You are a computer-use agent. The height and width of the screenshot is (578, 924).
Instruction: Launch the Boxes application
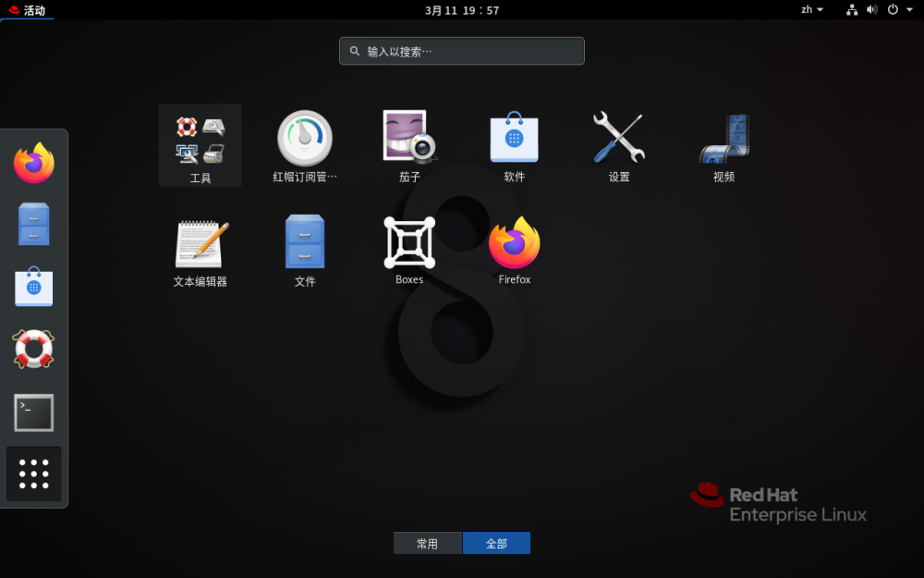pos(409,251)
